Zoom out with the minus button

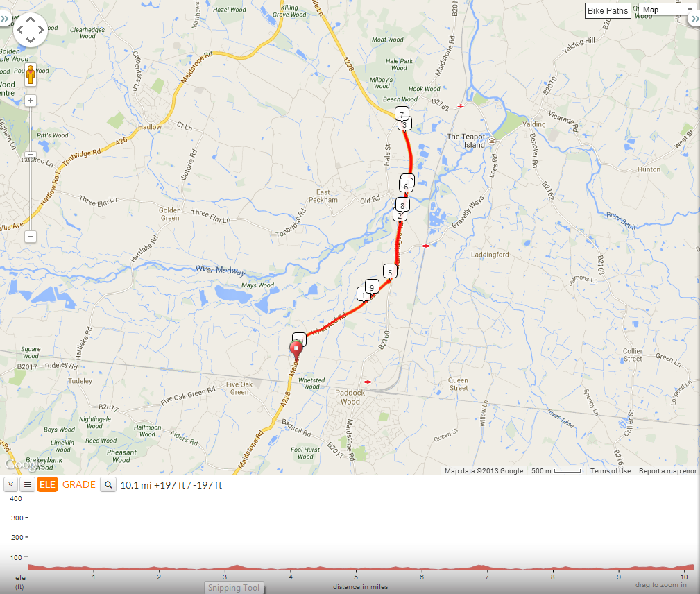pos(31,236)
